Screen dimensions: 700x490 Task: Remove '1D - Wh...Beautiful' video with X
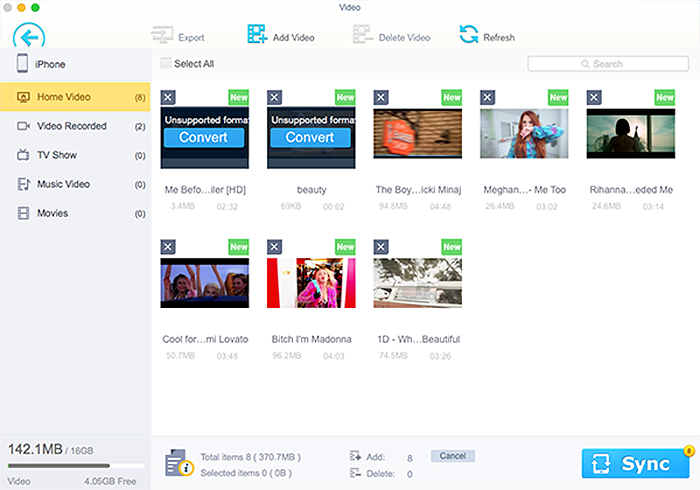[x=381, y=247]
